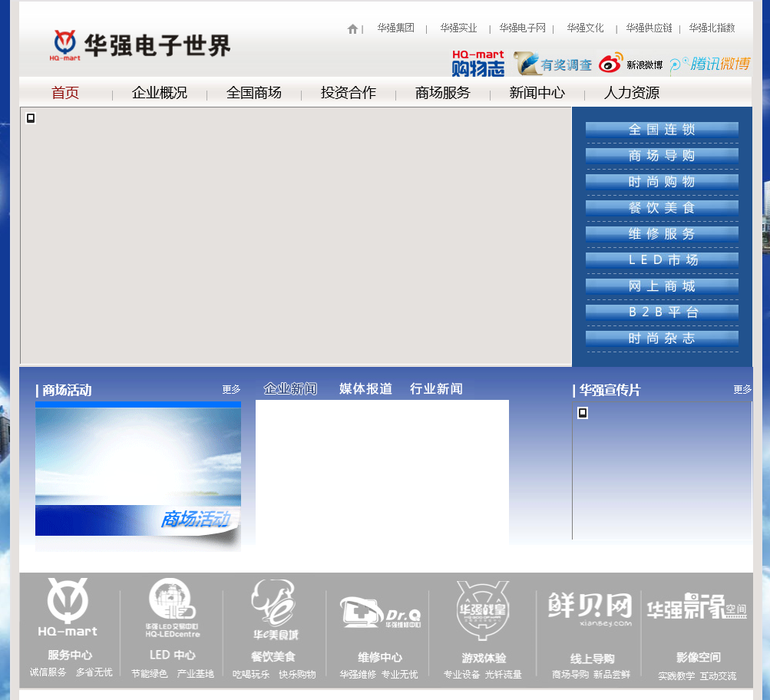Screen dimensions: 770x700
Task: Click the Dr.Q 维修中心 footer logo
Action: click(x=381, y=612)
